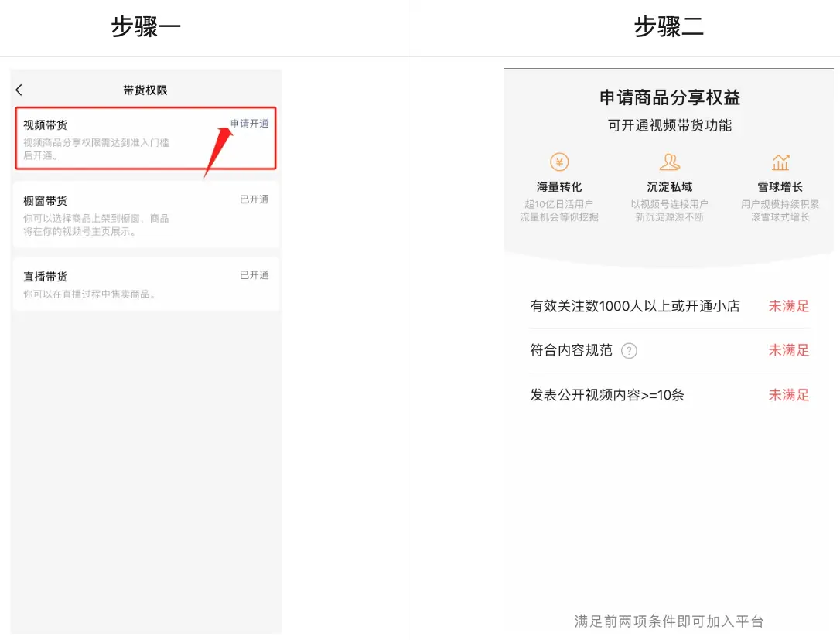Viewport: 840px width, 640px height.
Task: Click 可开通视频带货功能 subtitle
Action: click(670, 125)
